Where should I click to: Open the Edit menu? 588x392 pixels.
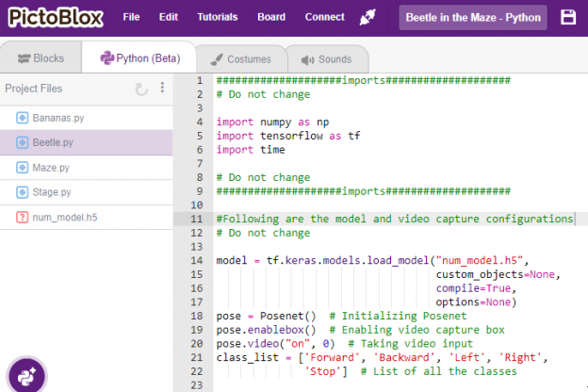coord(169,17)
